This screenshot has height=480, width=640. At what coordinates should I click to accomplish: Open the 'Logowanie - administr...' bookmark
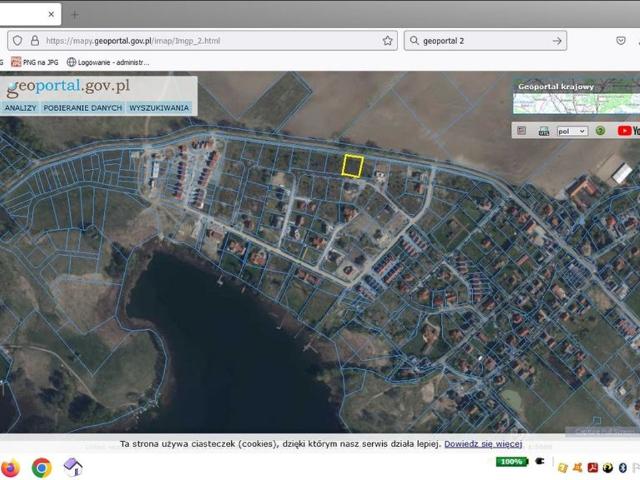(x=112, y=62)
